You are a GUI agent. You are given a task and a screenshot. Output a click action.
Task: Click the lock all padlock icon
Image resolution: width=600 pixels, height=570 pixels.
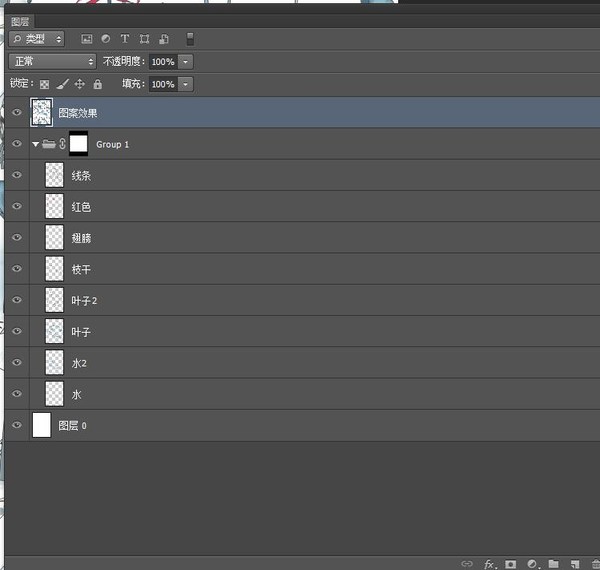coord(98,84)
